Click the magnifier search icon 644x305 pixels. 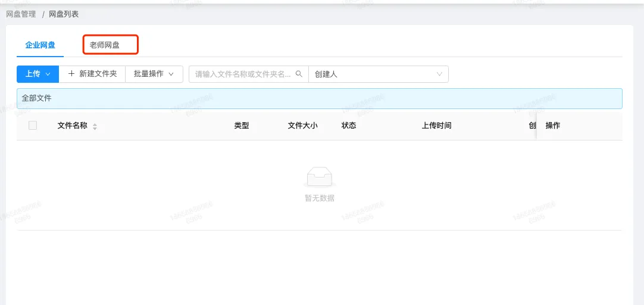[299, 74]
